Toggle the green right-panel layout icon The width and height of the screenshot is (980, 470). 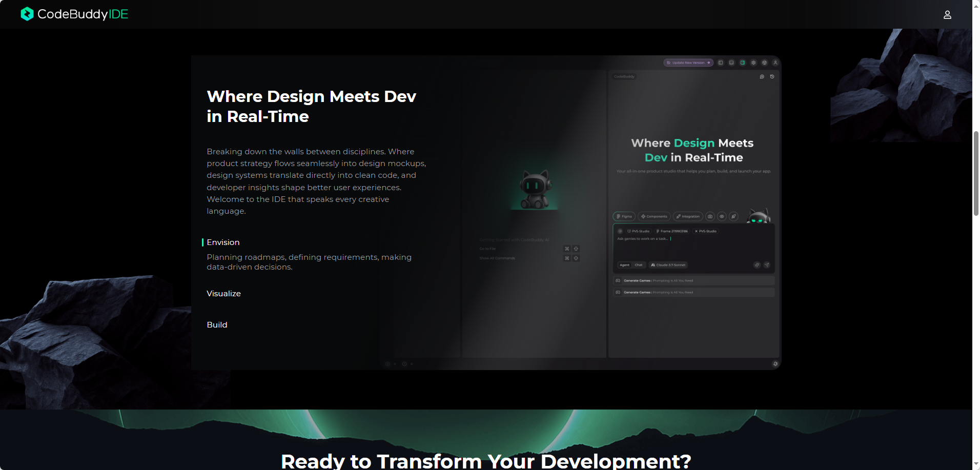742,63
